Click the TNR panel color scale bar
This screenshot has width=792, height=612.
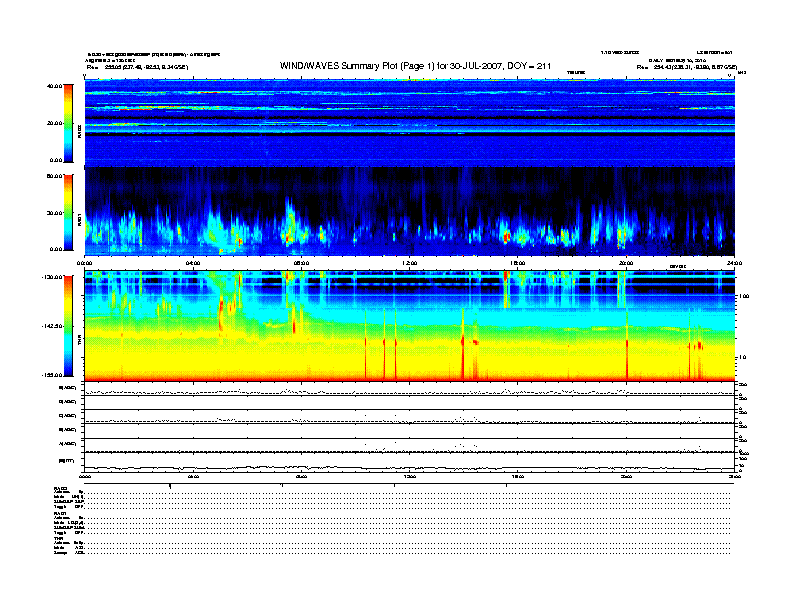pyautogui.click(x=68, y=326)
